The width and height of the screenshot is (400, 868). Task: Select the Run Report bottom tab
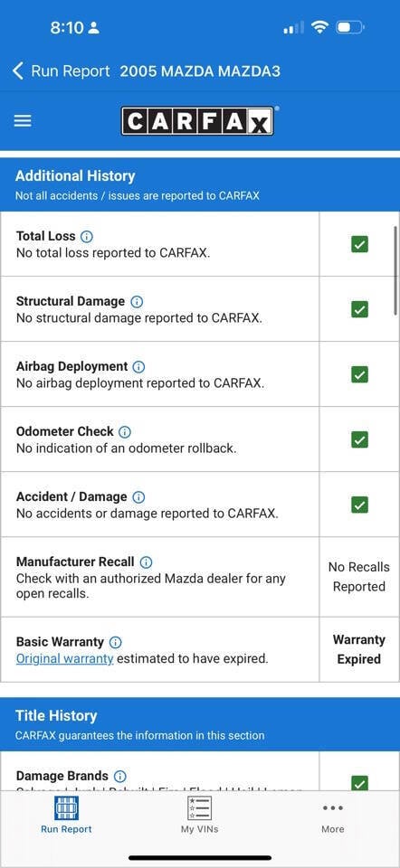(x=66, y=816)
